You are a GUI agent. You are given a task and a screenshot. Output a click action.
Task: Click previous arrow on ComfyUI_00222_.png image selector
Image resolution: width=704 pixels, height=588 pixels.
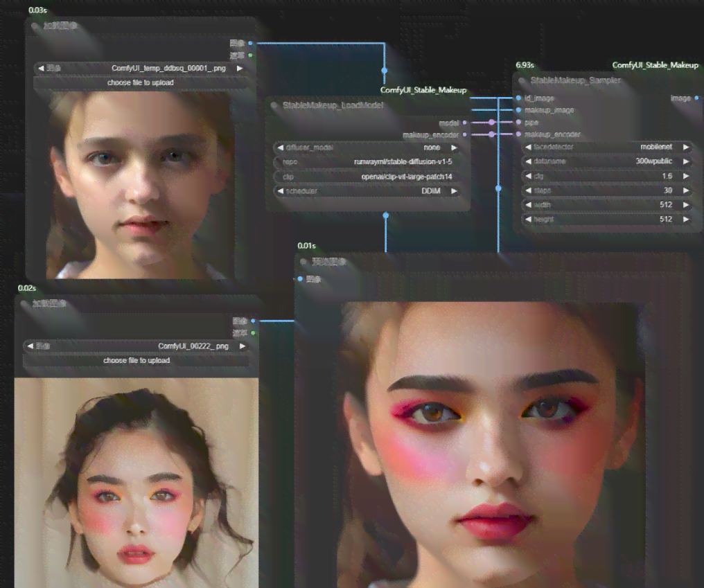pos(30,346)
